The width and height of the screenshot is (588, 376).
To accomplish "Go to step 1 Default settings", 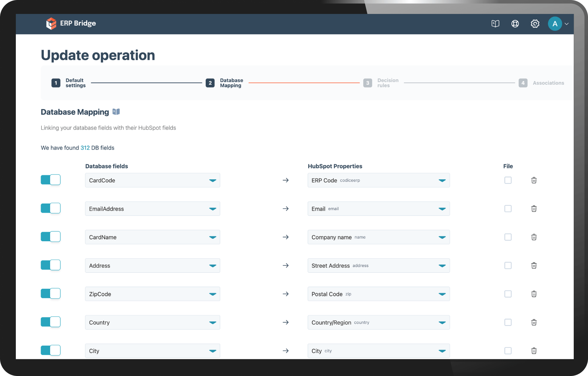I will pyautogui.click(x=69, y=83).
